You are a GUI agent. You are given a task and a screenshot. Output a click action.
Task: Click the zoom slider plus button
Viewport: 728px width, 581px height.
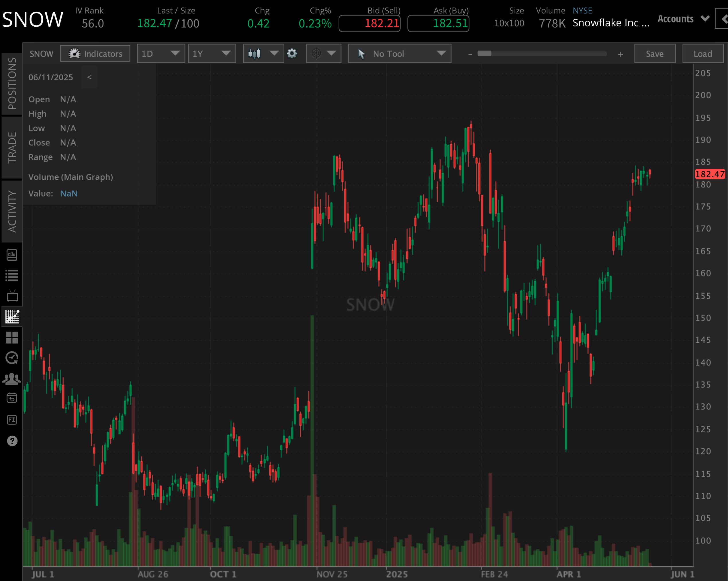[620, 54]
